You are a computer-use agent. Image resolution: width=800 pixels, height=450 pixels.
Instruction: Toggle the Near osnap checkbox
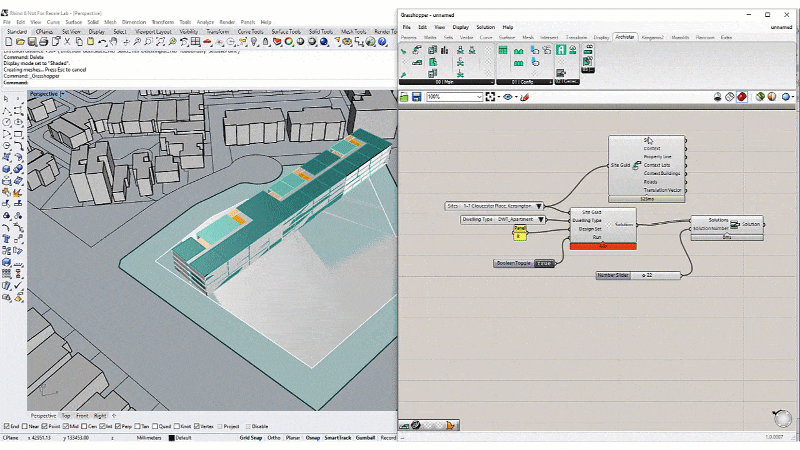pyautogui.click(x=24, y=426)
